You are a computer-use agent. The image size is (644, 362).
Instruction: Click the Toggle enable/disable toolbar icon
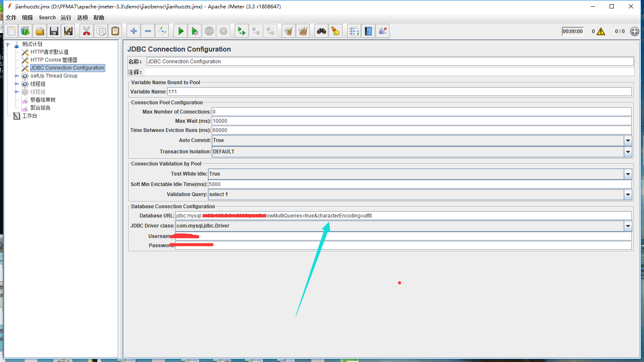tap(162, 31)
